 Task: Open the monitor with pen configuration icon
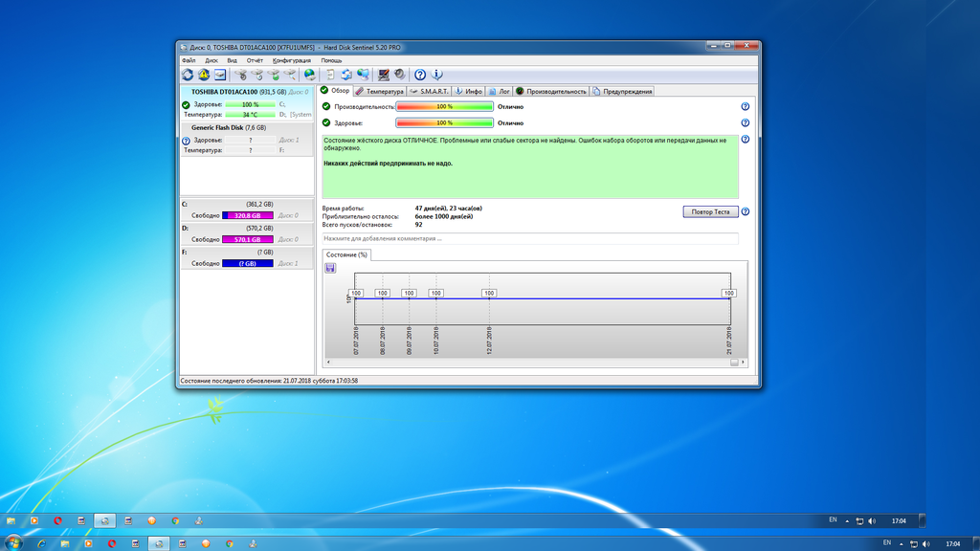click(x=383, y=75)
